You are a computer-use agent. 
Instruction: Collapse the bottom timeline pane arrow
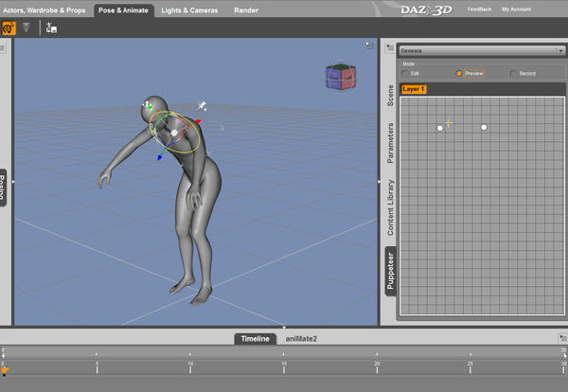click(x=284, y=328)
